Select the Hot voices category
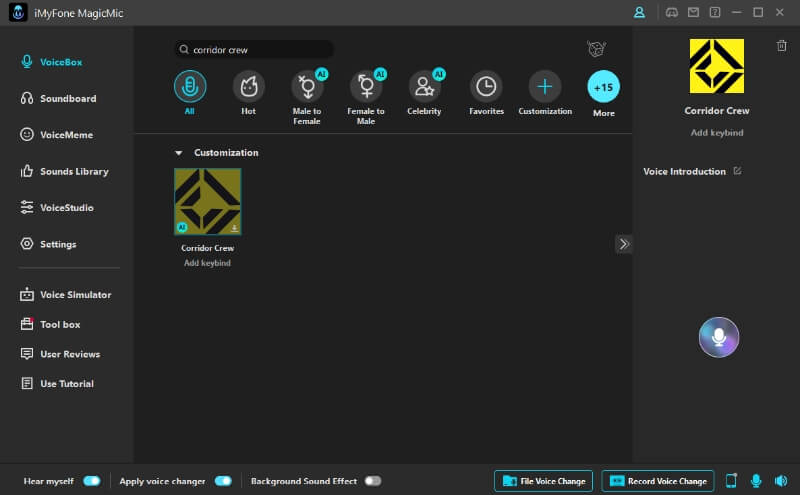This screenshot has height=495, width=800. [x=248, y=86]
